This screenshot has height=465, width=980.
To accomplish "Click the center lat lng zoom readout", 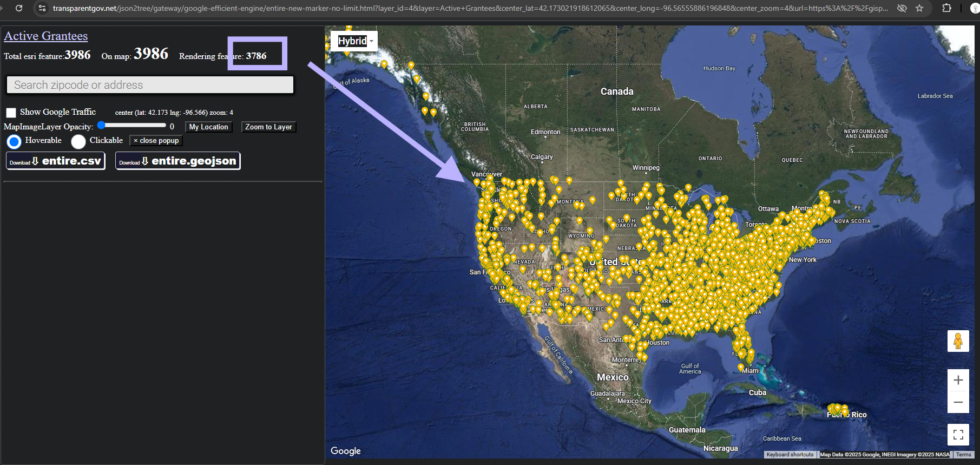I will [174, 113].
